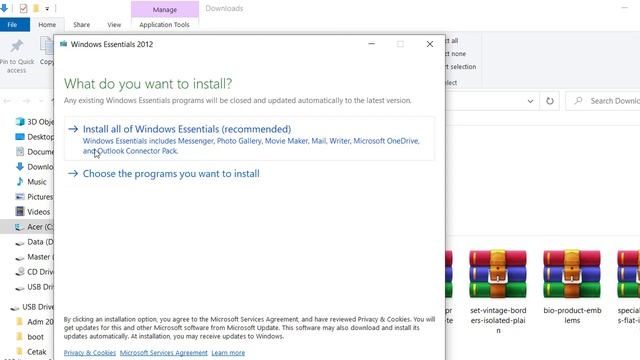Click the Invert selection ribbon option
640x360 pixels.
point(461,67)
